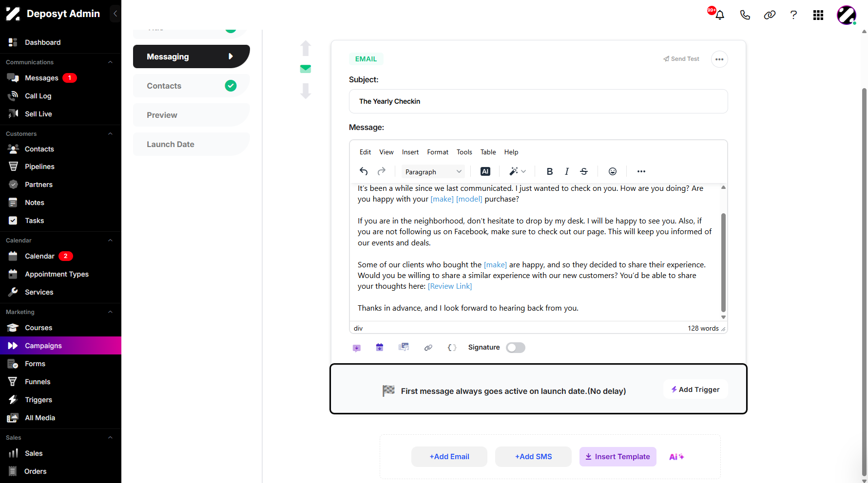Image resolution: width=868 pixels, height=483 pixels.
Task: Apply strikethrough formatting
Action: click(x=584, y=171)
